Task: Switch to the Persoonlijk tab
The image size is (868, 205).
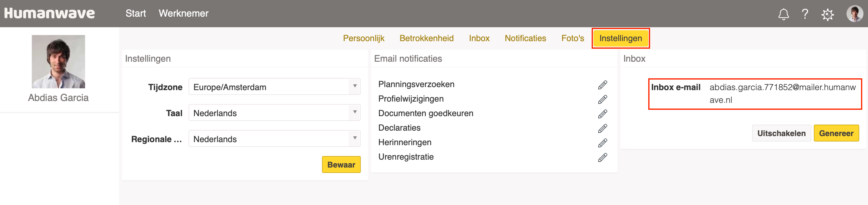Action: (x=363, y=38)
